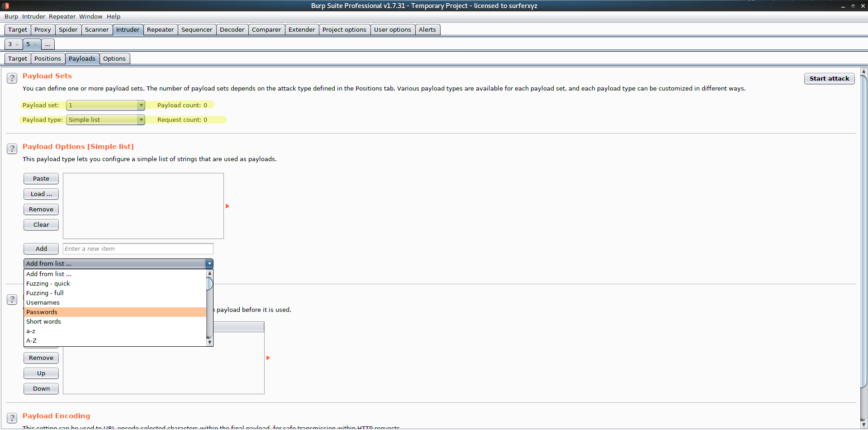
Task: Open the Intruder Options sub-tab
Action: (114, 58)
